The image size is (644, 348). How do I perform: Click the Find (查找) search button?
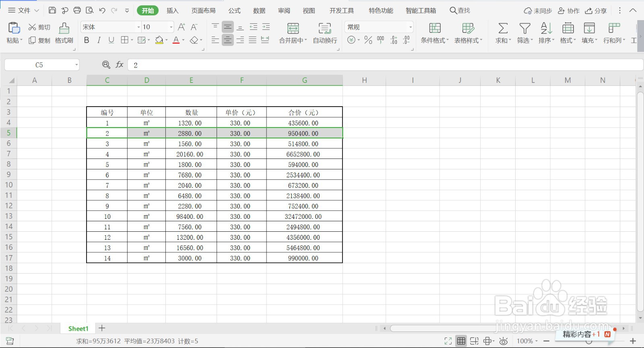(x=460, y=10)
